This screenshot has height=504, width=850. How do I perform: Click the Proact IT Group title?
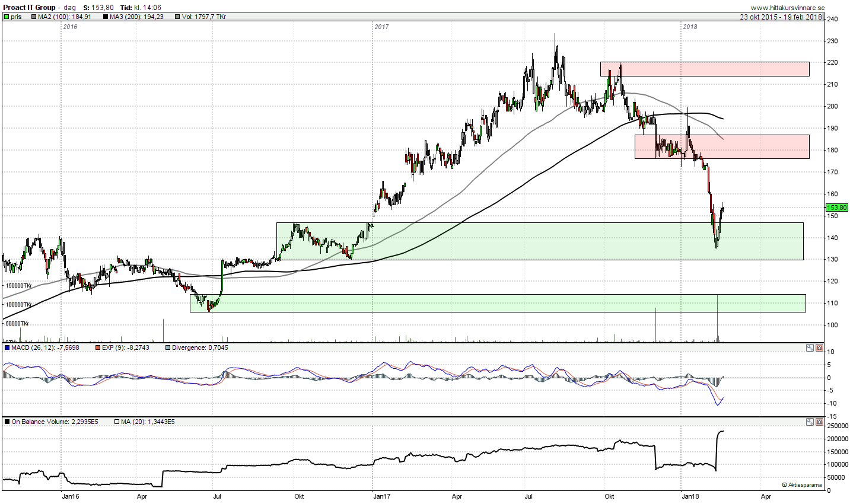click(29, 8)
